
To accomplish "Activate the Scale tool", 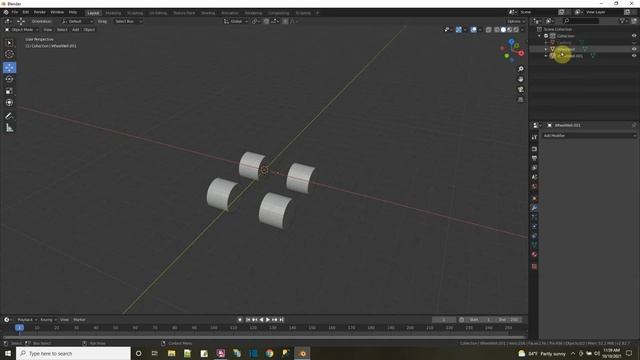I will [x=9, y=91].
